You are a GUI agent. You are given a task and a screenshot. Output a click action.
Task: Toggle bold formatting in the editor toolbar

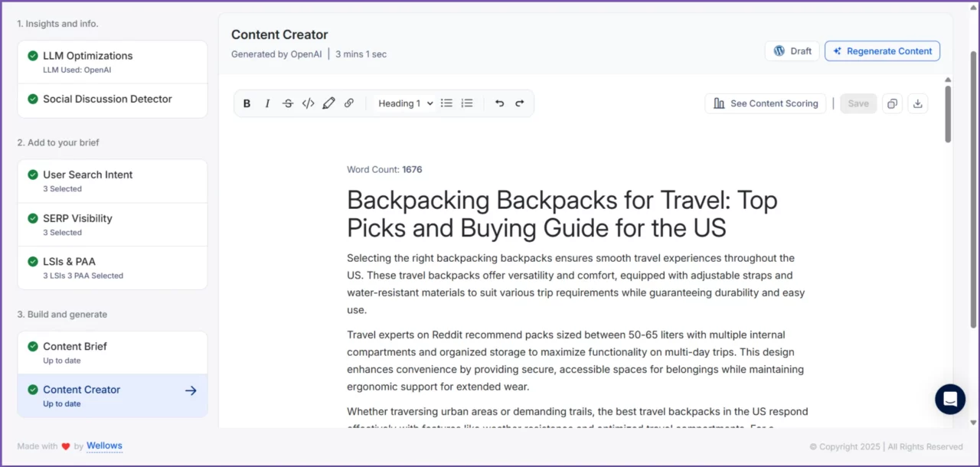247,103
